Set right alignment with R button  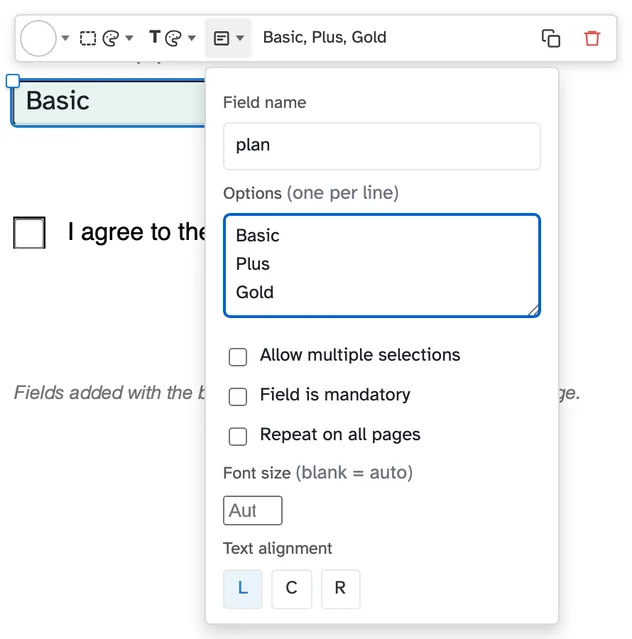coord(340,589)
